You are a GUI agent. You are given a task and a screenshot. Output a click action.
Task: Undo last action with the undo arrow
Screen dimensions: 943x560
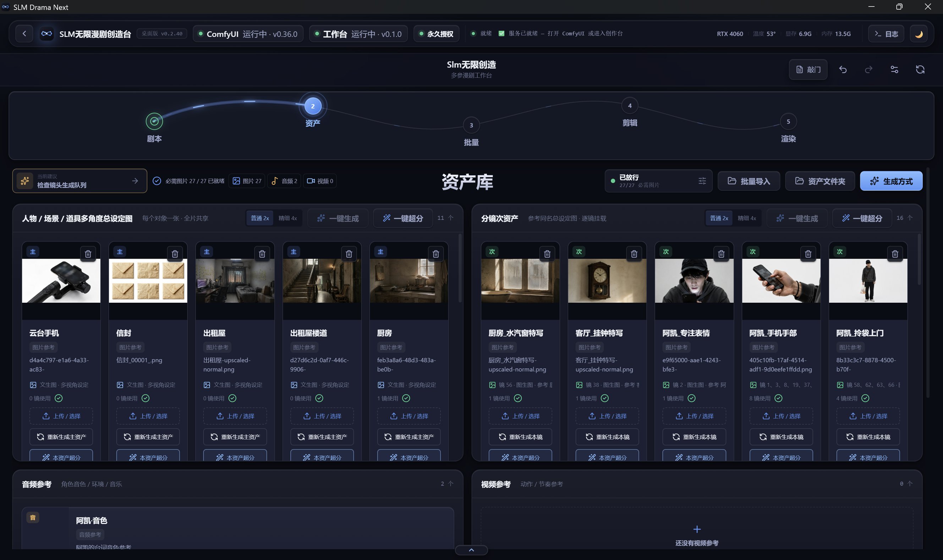tap(843, 70)
